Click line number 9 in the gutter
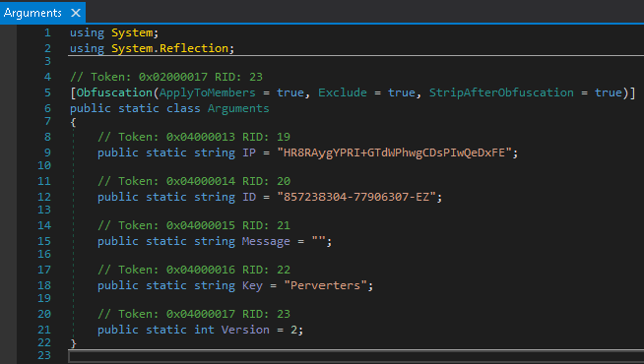This screenshot has height=364, width=644. coord(47,153)
